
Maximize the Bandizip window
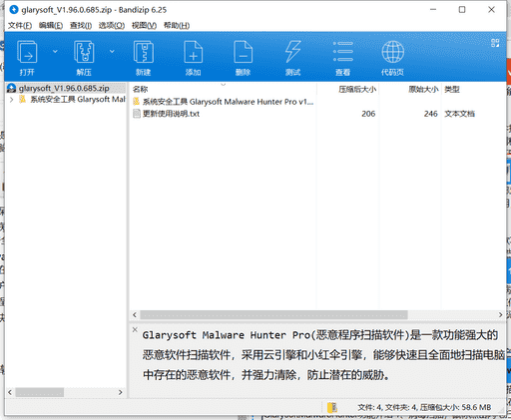(462, 10)
